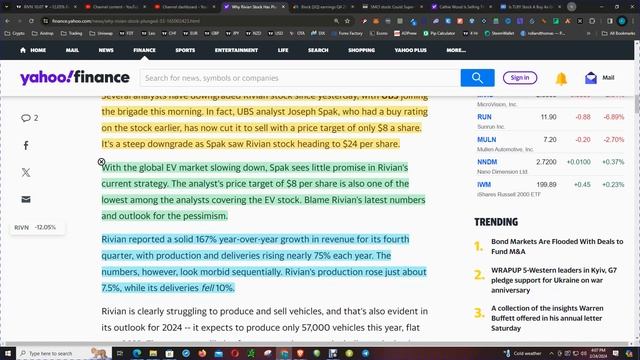The height and width of the screenshot is (360, 640).
Task: Expand the More menu in Yahoo nav
Action: [456, 50]
